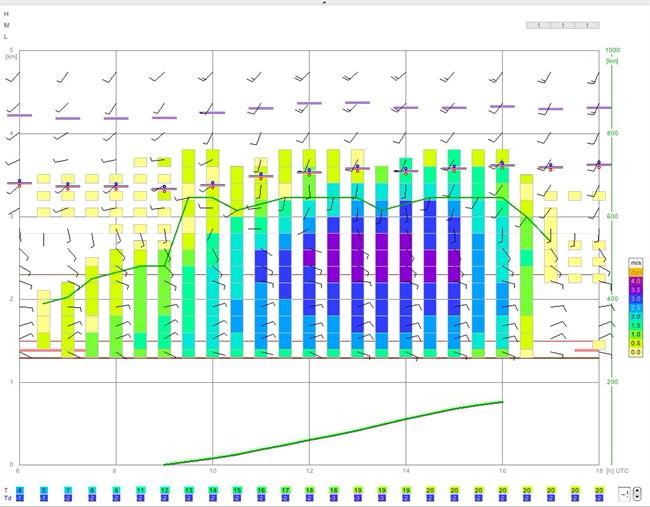Click the Td dewpoint row label
Image resolution: width=650 pixels, height=507 pixels.
click(x=7, y=497)
